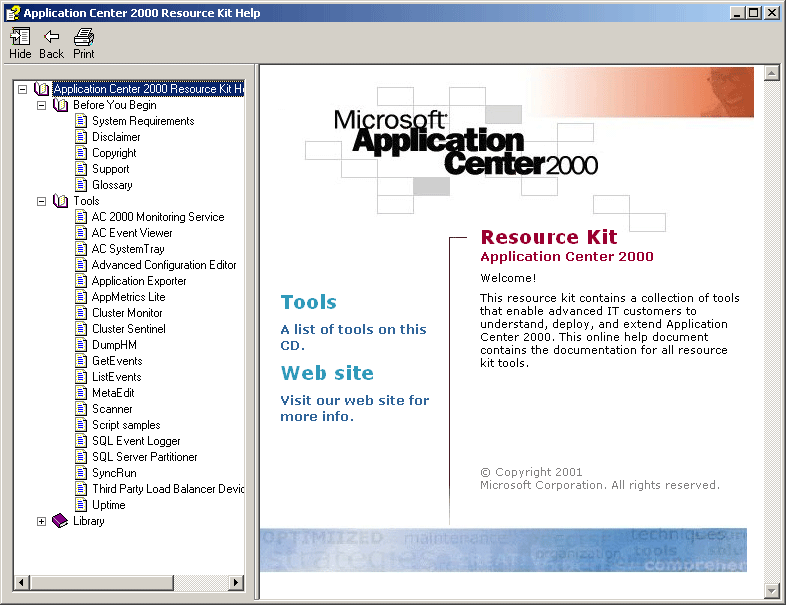Minimize the Resource Kit Help window
786x605 pixels.
click(736, 13)
